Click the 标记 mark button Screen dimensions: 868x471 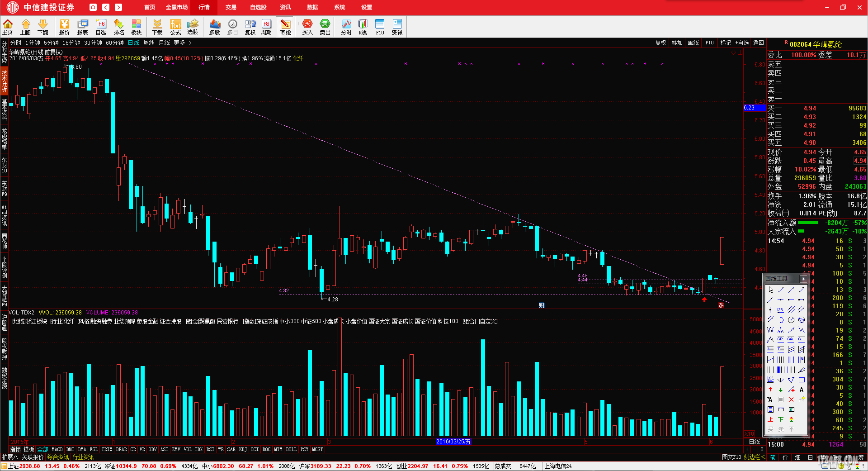726,43
